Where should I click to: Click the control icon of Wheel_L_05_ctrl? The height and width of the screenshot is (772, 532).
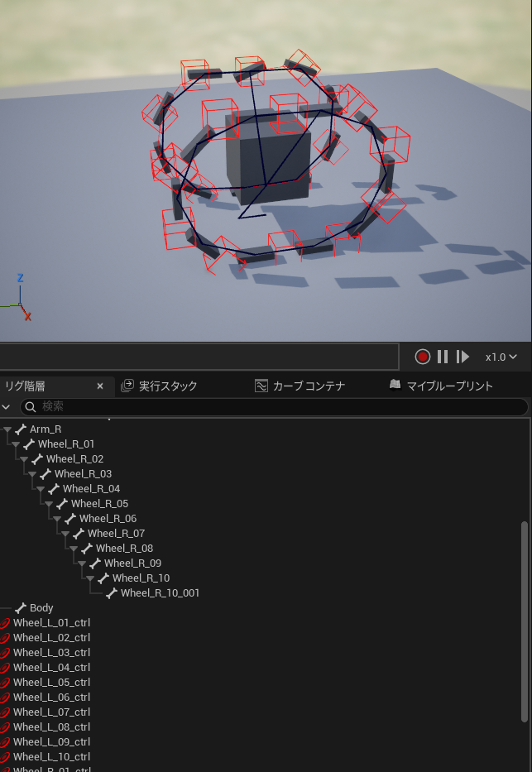coord(4,683)
